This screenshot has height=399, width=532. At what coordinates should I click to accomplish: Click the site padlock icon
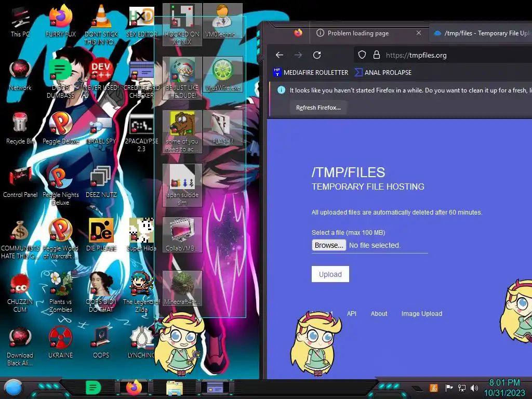tap(377, 55)
